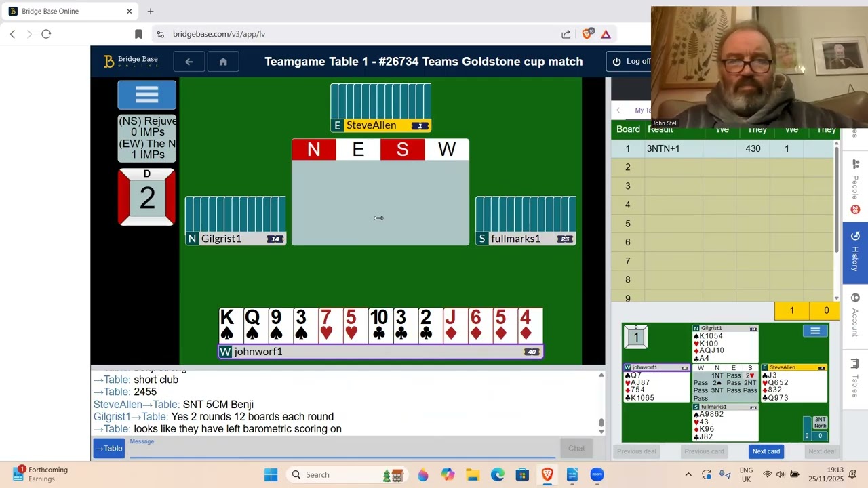Image resolution: width=868 pixels, height=488 pixels.
Task: Open Brave Shields lion icon
Action: click(x=587, y=34)
